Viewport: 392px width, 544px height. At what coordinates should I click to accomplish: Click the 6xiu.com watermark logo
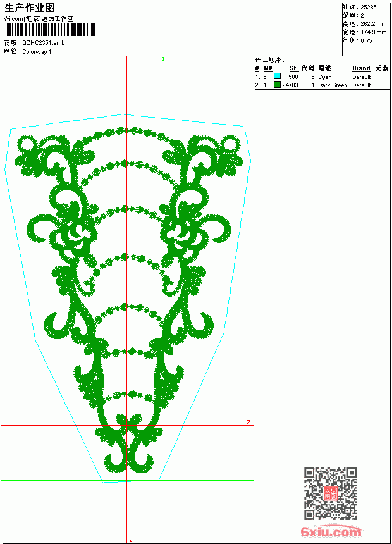(331, 531)
